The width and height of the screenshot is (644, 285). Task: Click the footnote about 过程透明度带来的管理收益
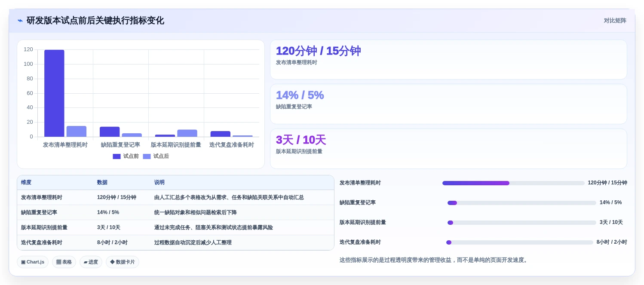[434, 260]
